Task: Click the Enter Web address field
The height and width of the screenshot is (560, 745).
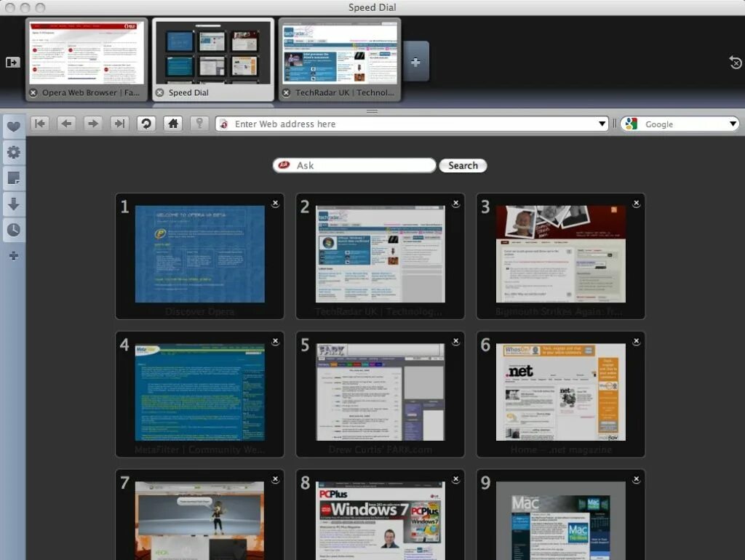Action: [412, 124]
